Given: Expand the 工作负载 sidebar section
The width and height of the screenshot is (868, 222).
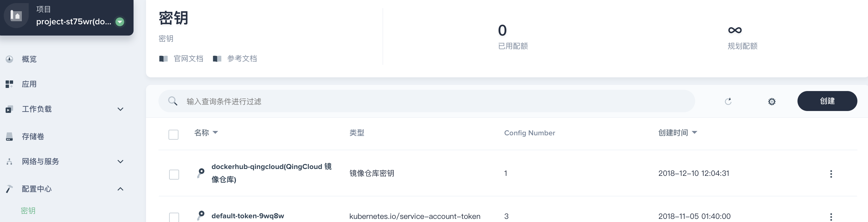Looking at the screenshot, I should (x=120, y=109).
